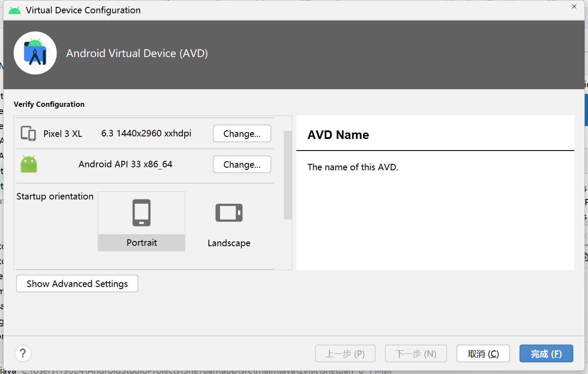Viewport: 588px width, 374px height.
Task: Change the Pixel 3 XL device
Action: click(x=242, y=133)
